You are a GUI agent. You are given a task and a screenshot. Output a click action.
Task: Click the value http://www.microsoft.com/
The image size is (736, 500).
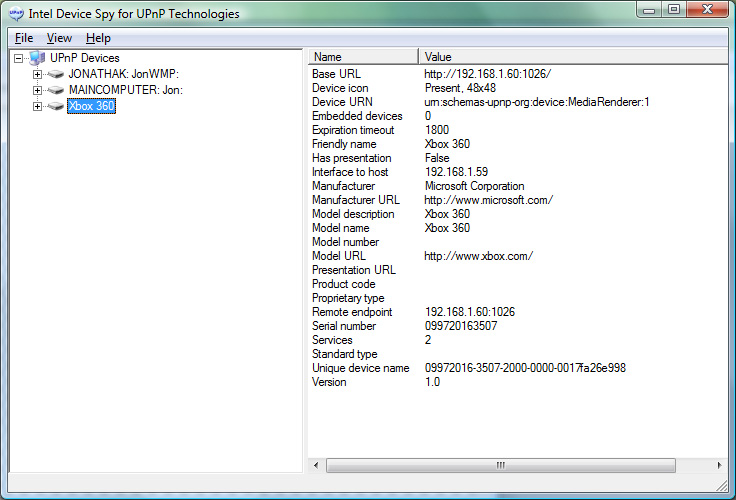tap(489, 200)
